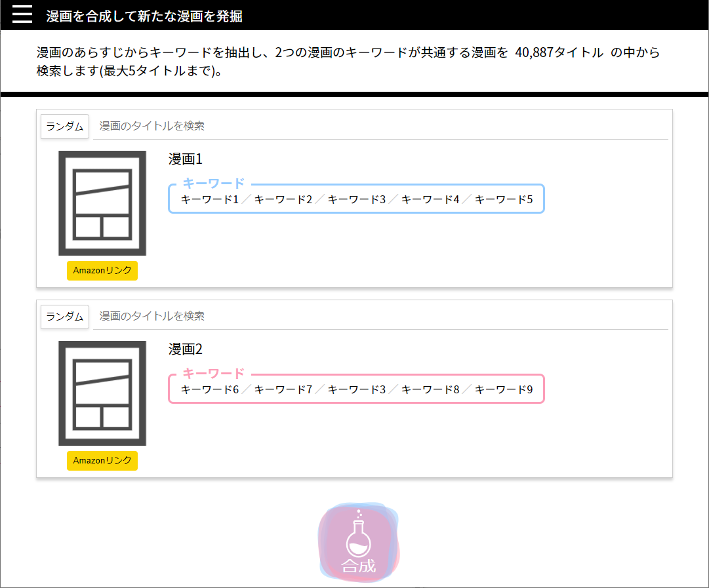Viewport: 709px width, 588px height.
Task: Open the Amazonリンク for 漫画1
Action: tap(102, 270)
